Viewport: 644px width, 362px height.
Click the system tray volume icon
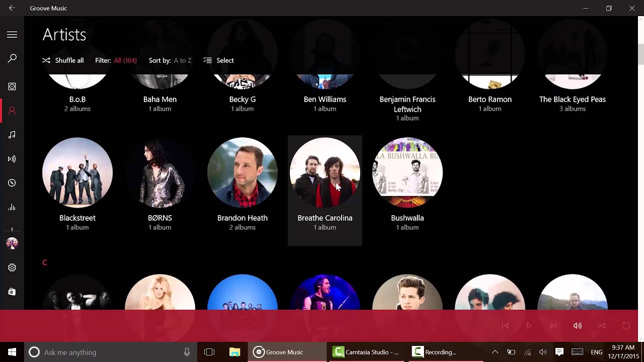543,352
